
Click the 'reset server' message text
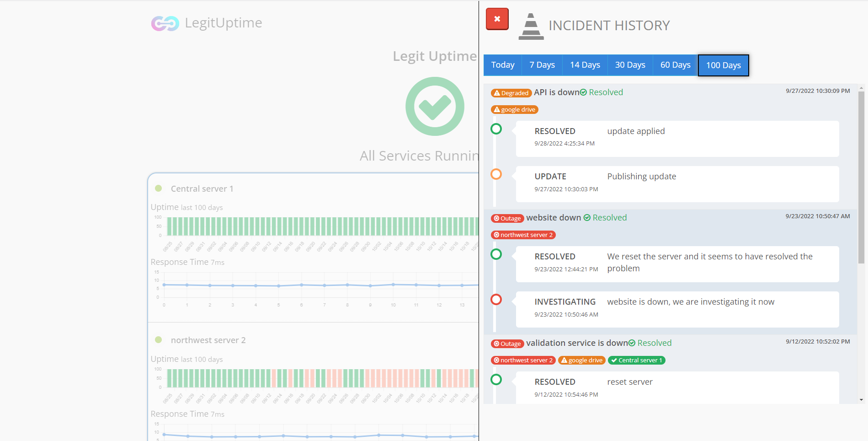click(x=629, y=382)
